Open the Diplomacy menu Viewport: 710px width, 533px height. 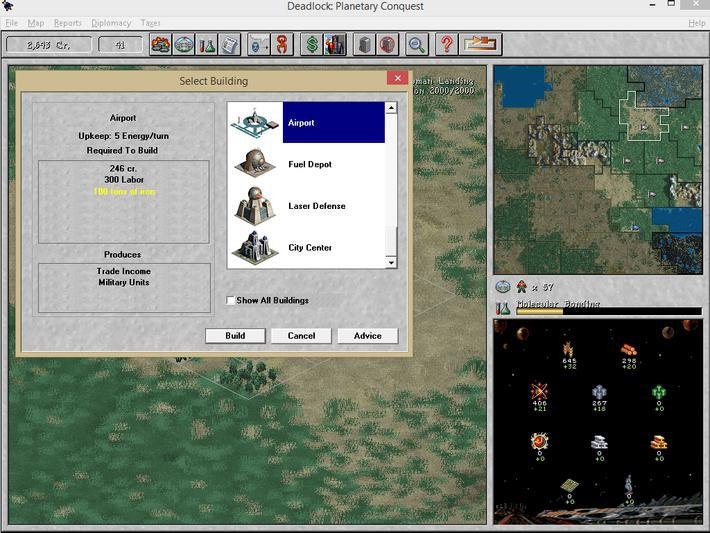point(111,23)
